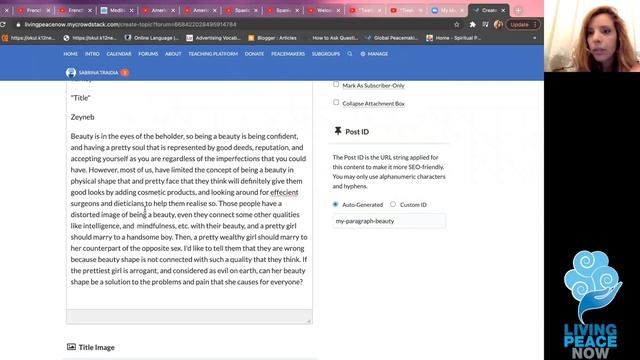This screenshot has height=360, width=640.
Task: Open the Home - Spiritual P... bookmark
Action: tap(454, 38)
